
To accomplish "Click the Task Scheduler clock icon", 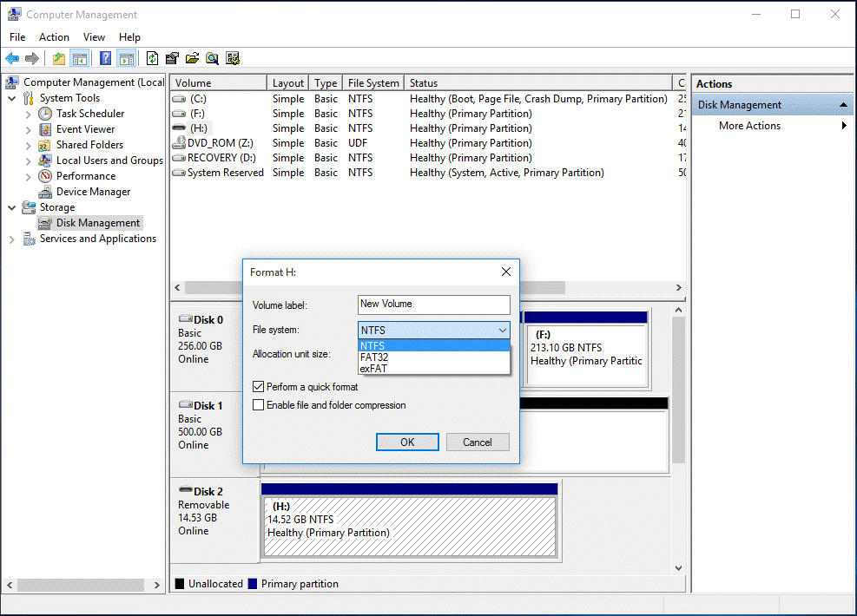I will point(45,114).
